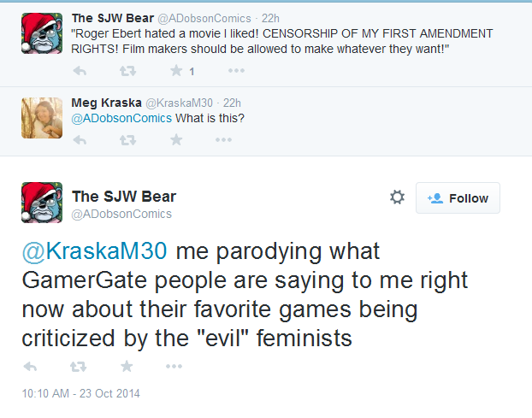Open more options on Meg Kraska's tweet
532x418 pixels.
223,139
